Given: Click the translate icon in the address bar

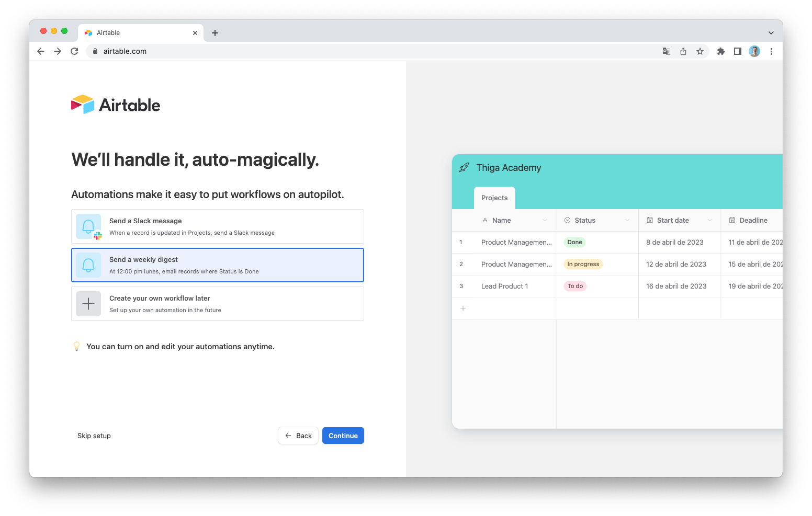Looking at the screenshot, I should tap(666, 51).
